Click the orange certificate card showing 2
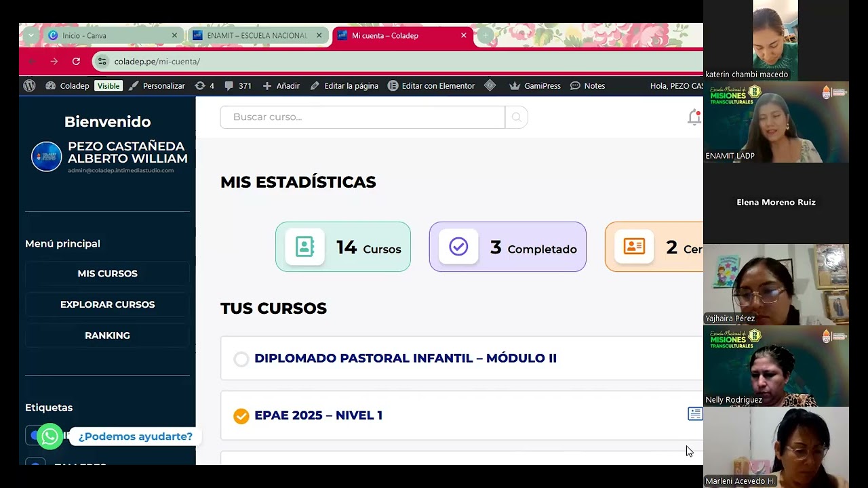The width and height of the screenshot is (868, 488). [x=654, y=247]
